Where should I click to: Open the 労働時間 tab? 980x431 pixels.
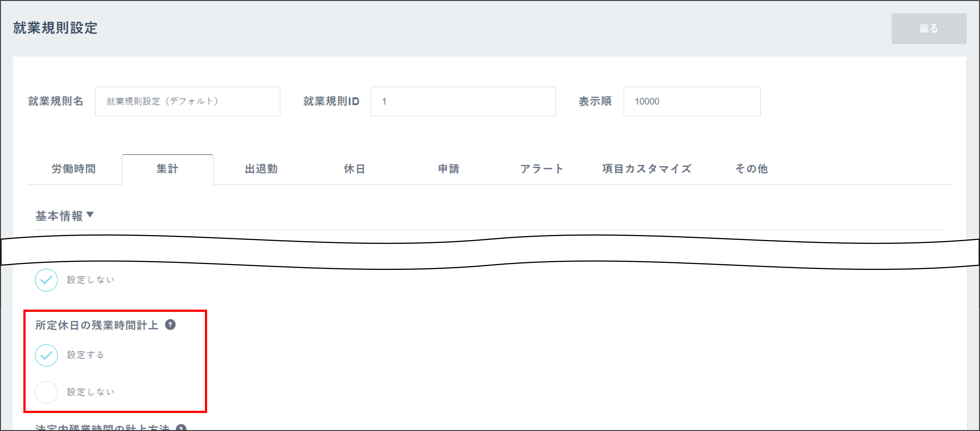click(x=74, y=169)
